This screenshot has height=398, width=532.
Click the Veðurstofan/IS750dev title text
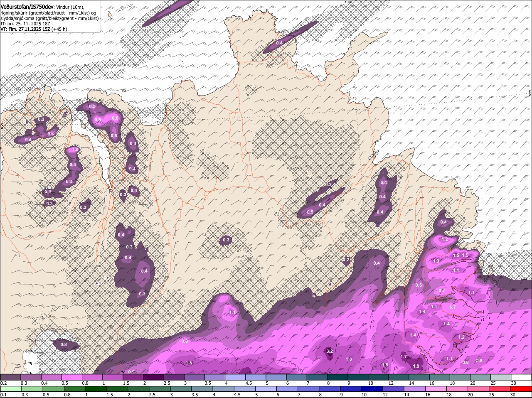pos(27,7)
